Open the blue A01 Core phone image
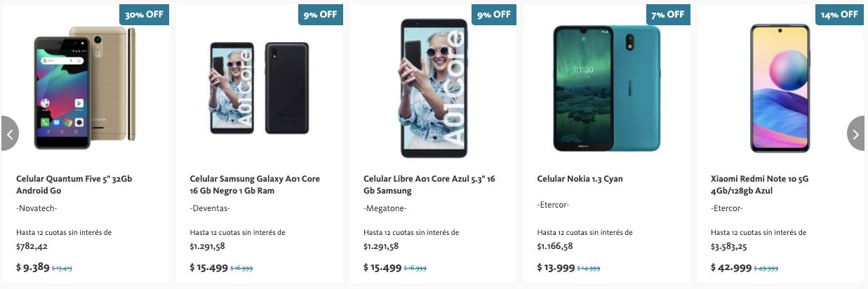The image size is (868, 289). 433,88
